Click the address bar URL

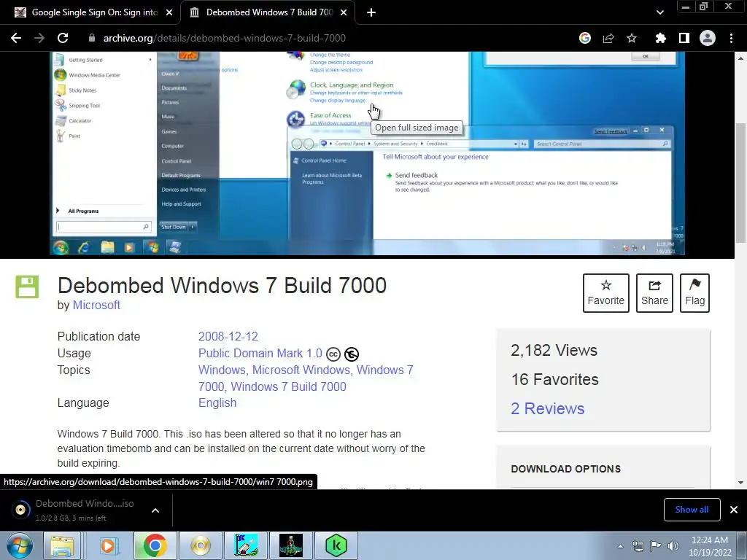coord(225,38)
